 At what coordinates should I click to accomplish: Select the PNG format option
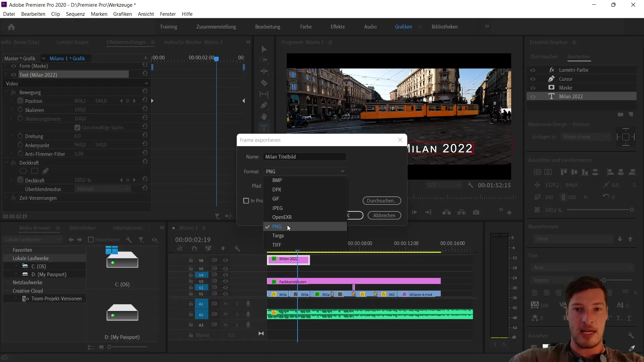[276, 226]
